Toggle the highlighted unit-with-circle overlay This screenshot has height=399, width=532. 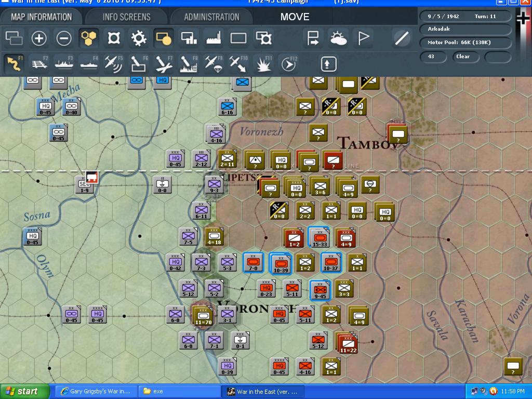click(164, 38)
